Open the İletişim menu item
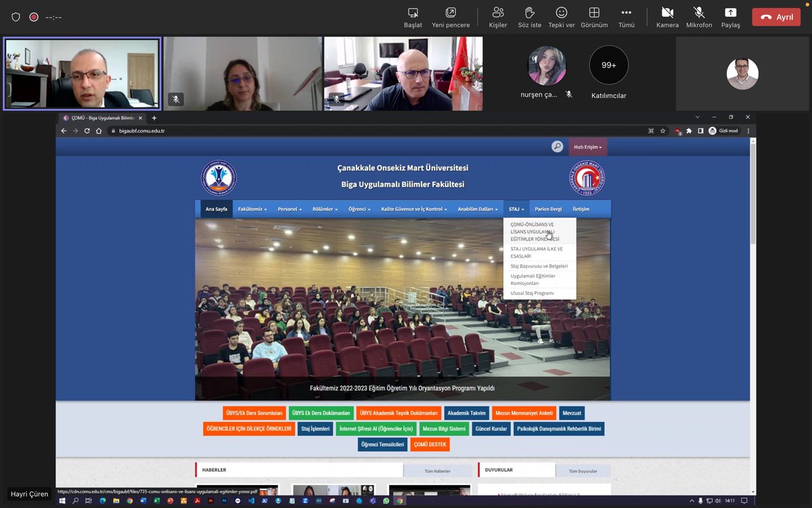812x508 pixels. (581, 209)
